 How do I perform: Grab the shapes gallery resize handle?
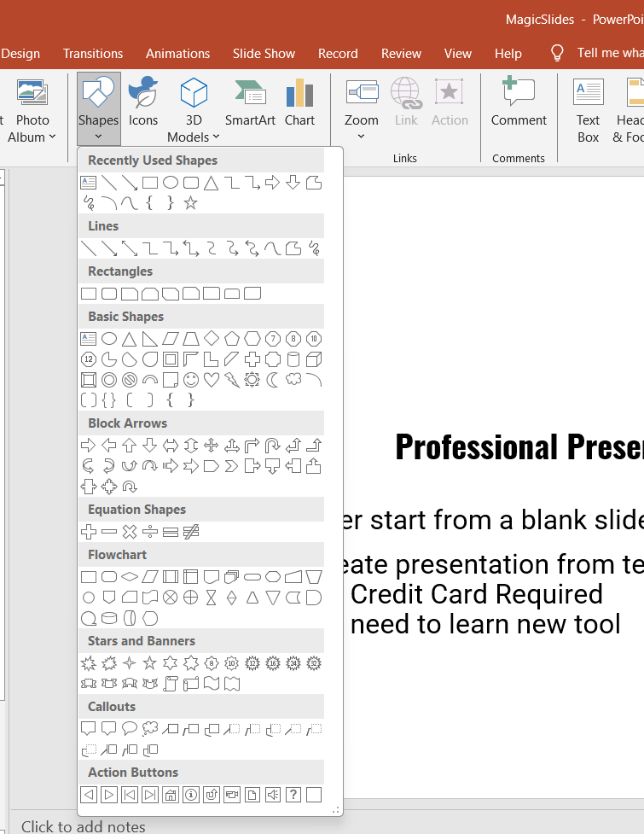(x=335, y=810)
